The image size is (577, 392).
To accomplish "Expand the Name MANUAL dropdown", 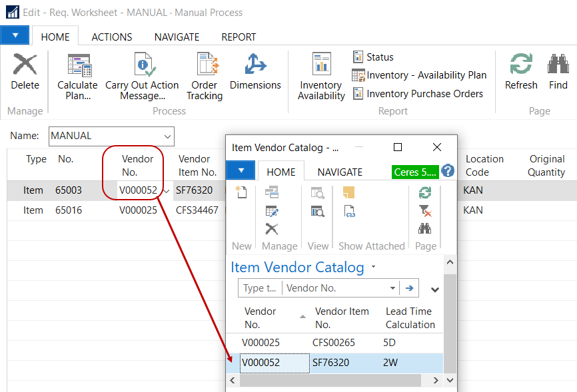I will pyautogui.click(x=167, y=136).
